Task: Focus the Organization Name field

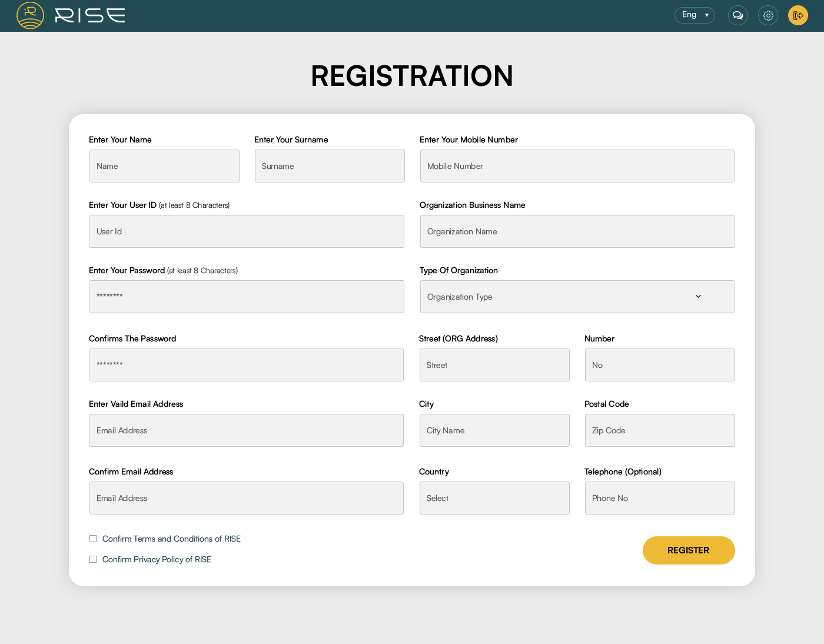Action: click(x=577, y=231)
